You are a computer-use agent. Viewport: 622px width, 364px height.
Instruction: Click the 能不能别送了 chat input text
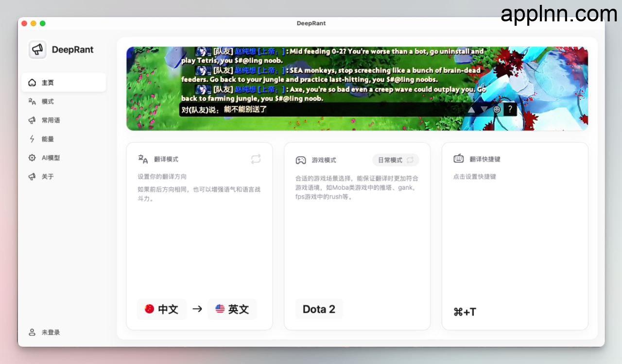(245, 109)
